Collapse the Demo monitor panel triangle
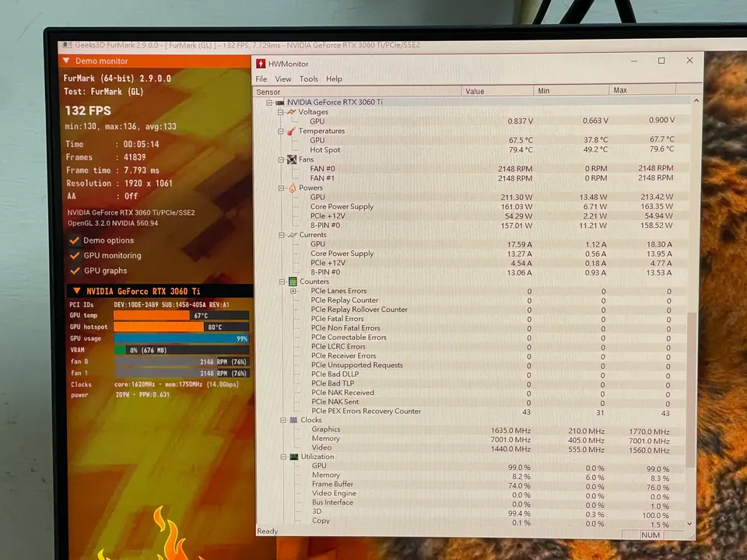The width and height of the screenshot is (747, 560). point(66,61)
